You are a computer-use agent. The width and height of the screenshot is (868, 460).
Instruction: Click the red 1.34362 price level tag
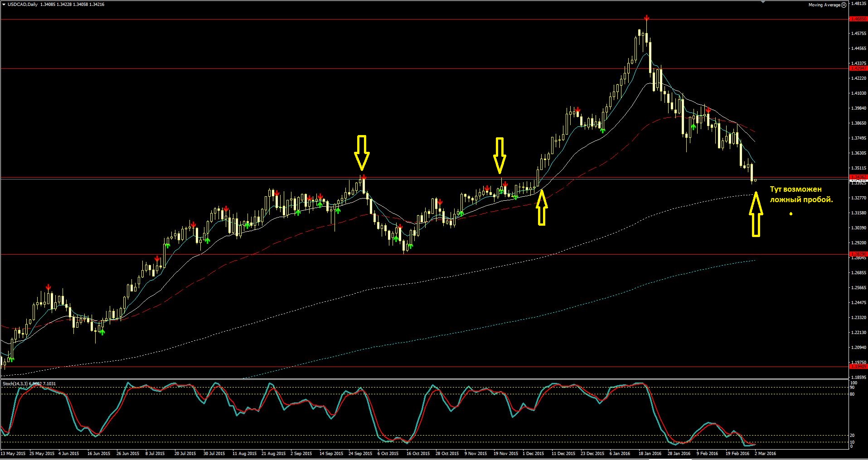point(858,177)
